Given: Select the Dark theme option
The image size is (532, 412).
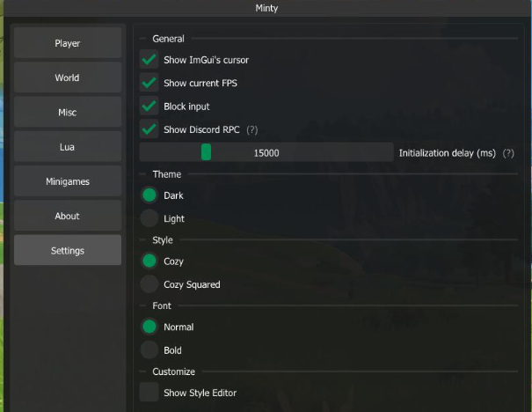Looking at the screenshot, I should point(149,195).
